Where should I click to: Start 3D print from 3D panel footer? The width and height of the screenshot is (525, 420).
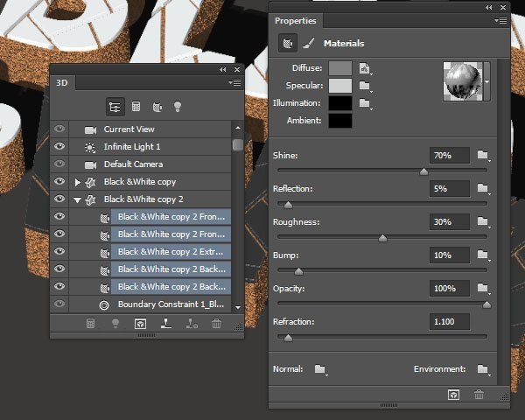(x=166, y=323)
